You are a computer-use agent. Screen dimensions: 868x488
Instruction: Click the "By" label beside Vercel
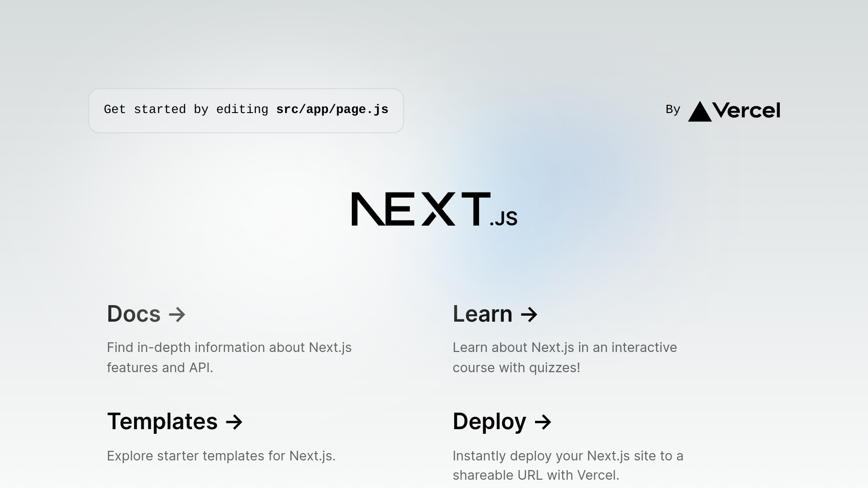672,109
